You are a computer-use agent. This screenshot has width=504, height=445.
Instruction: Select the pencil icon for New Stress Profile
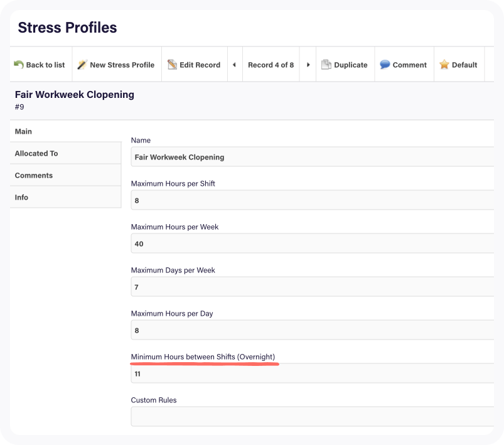[82, 64]
